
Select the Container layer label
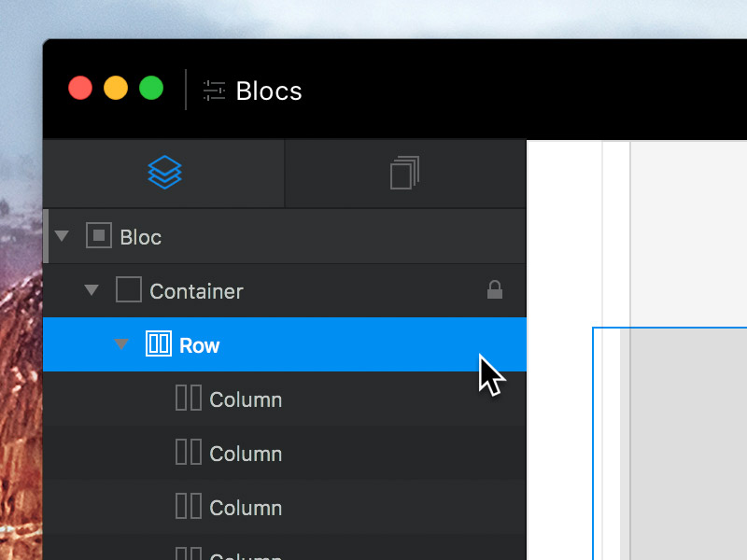196,291
